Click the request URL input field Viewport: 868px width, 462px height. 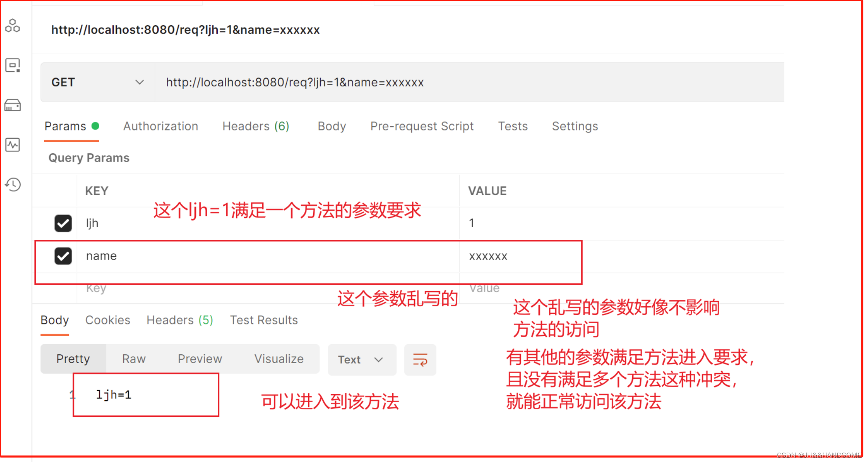pos(470,82)
